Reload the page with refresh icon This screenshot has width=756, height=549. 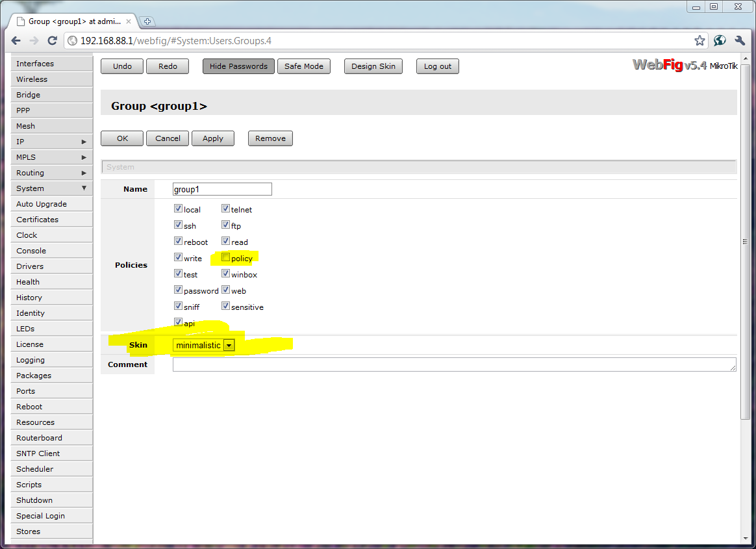(x=52, y=40)
